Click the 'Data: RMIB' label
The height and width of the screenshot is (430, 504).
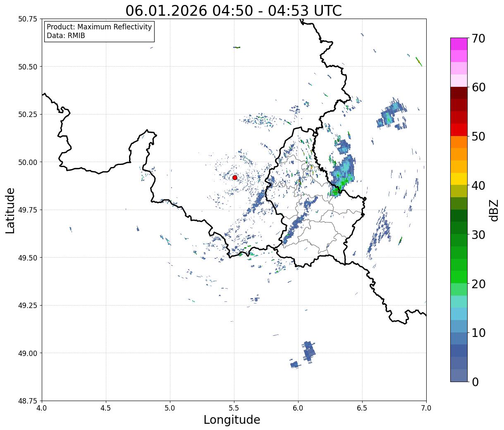click(66, 36)
